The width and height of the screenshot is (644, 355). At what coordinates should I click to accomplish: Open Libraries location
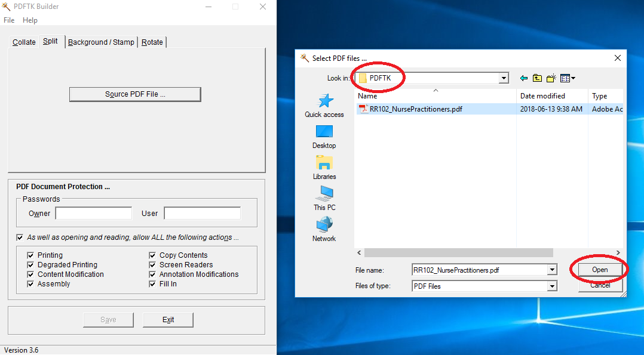coord(324,168)
